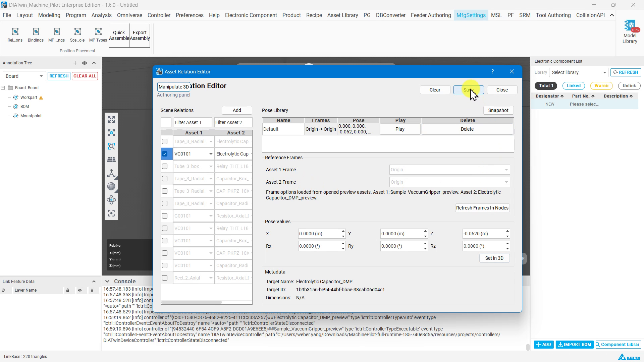The width and height of the screenshot is (644, 362).
Task: Click the help question mark in Asset Relation Editor
Action: tap(492, 71)
